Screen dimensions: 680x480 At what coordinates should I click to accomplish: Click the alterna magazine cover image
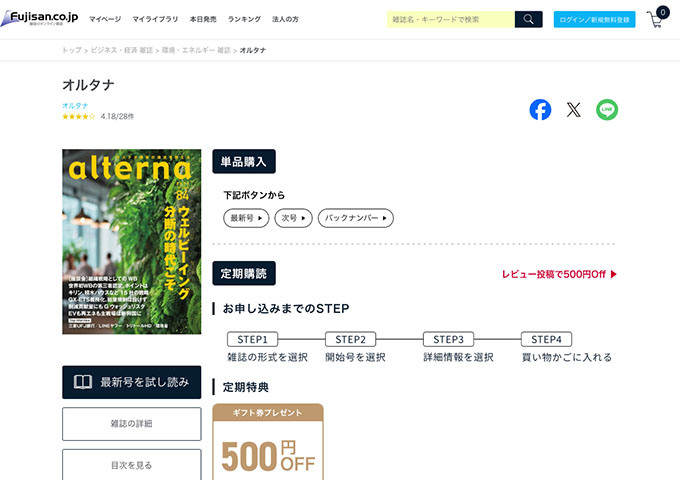point(131,242)
